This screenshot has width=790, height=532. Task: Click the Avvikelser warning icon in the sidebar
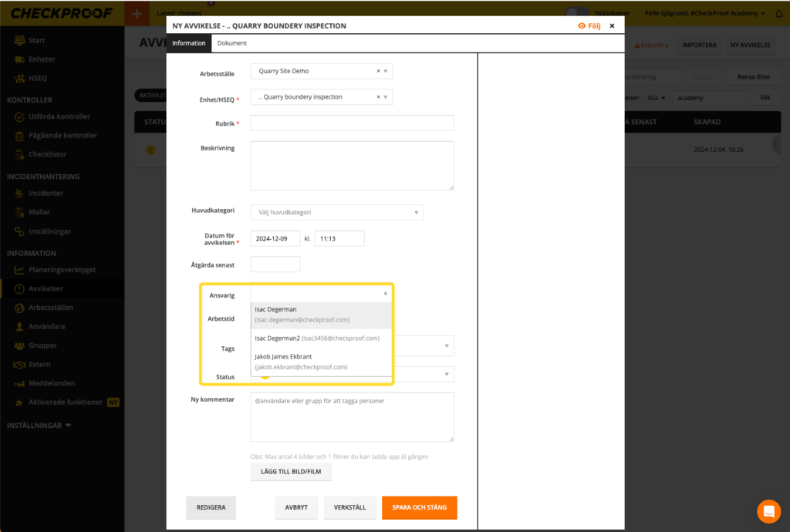(x=19, y=289)
